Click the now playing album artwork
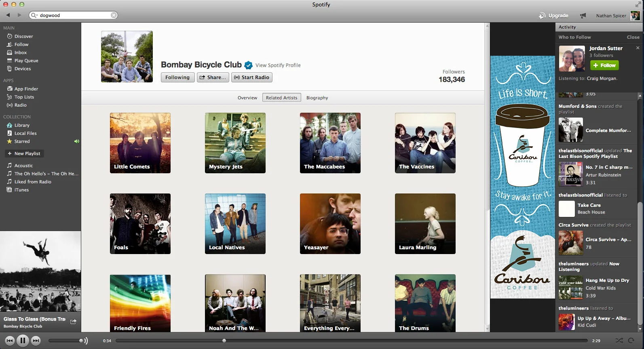This screenshot has height=349, width=644. point(40,271)
